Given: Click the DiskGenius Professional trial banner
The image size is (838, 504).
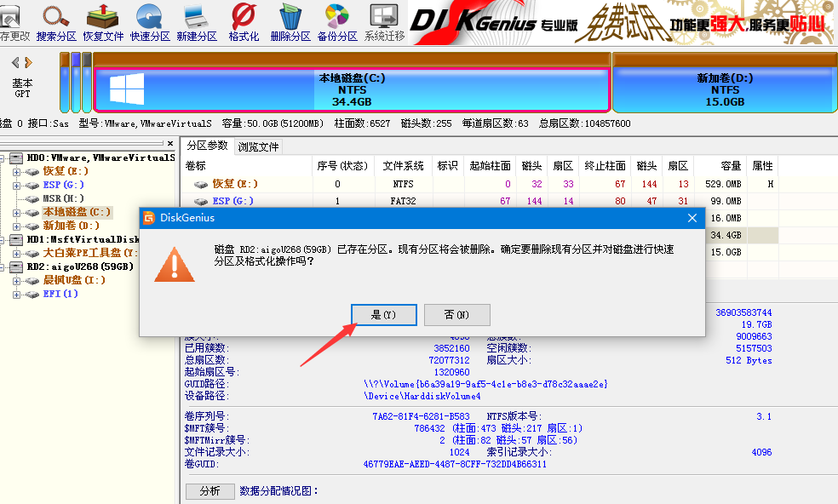Looking at the screenshot, I should (623, 22).
